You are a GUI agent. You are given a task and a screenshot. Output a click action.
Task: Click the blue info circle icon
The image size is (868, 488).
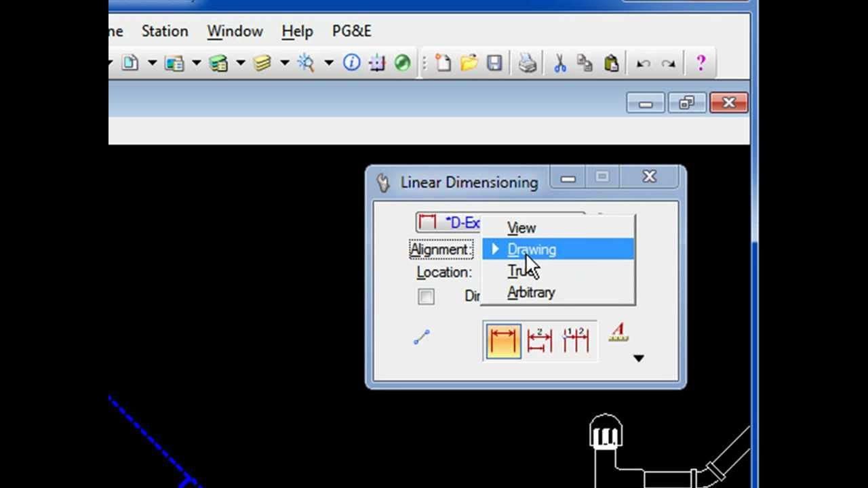351,63
